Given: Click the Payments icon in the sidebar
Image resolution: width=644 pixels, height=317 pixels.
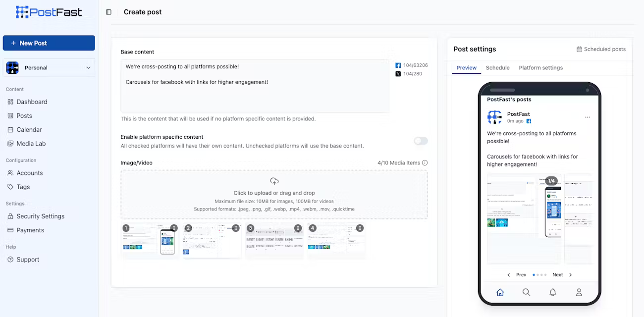Looking at the screenshot, I should pos(11,230).
